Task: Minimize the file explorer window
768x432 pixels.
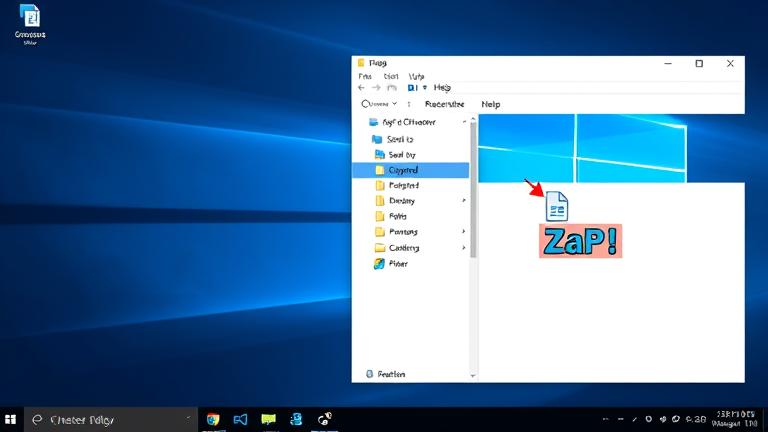Action: [x=668, y=64]
